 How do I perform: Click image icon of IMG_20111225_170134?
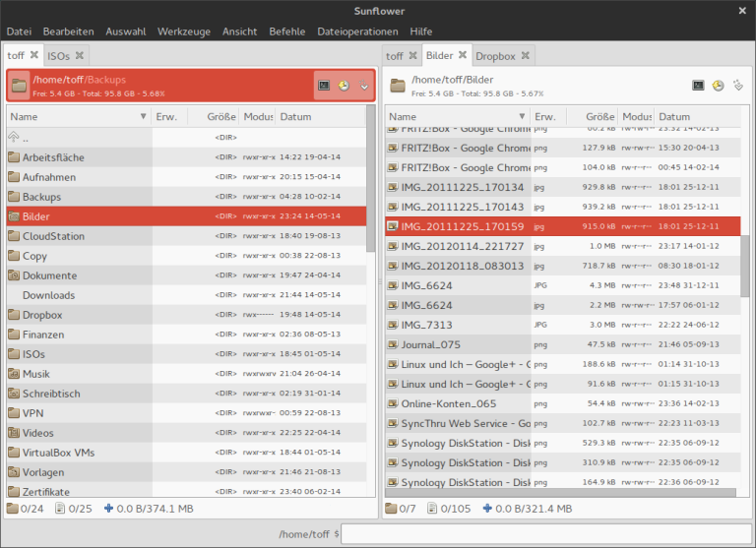[393, 187]
